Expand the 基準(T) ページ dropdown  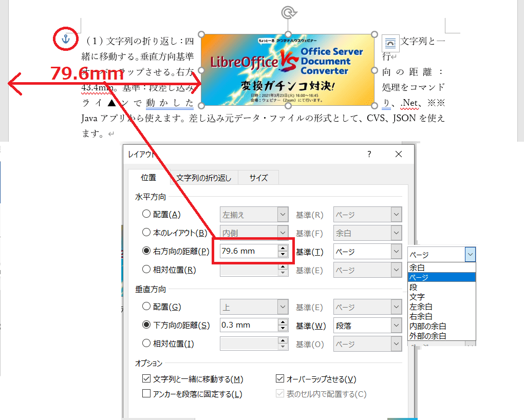(x=395, y=252)
